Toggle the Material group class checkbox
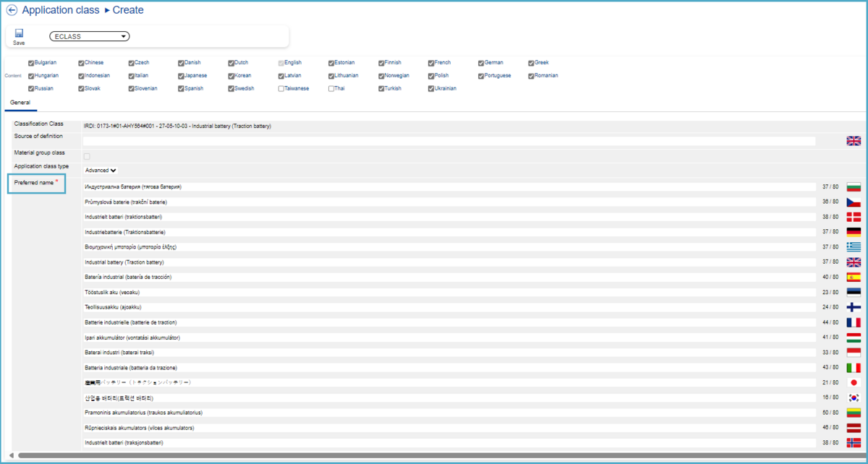The width and height of the screenshot is (868, 464). tap(87, 156)
